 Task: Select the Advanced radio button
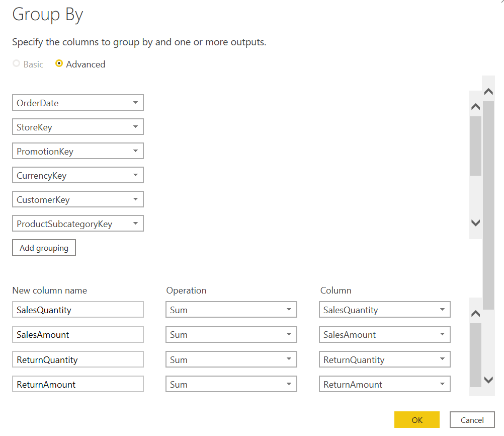click(x=59, y=64)
